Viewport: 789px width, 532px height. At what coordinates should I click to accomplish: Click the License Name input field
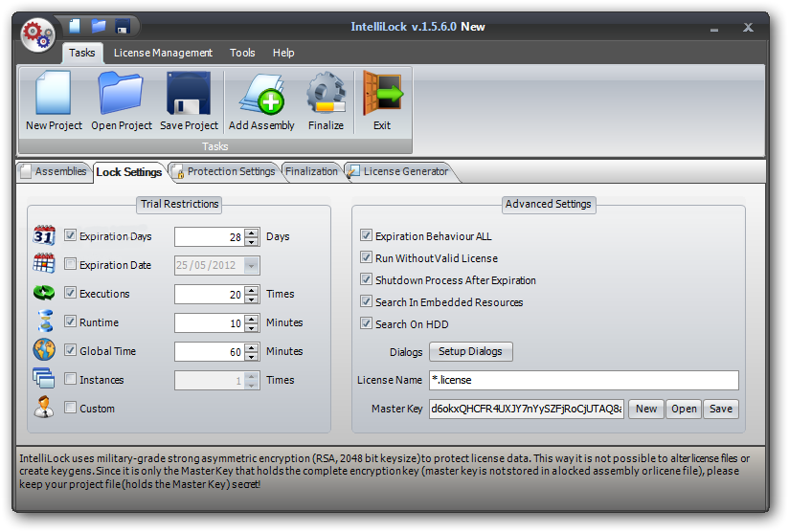pos(584,380)
